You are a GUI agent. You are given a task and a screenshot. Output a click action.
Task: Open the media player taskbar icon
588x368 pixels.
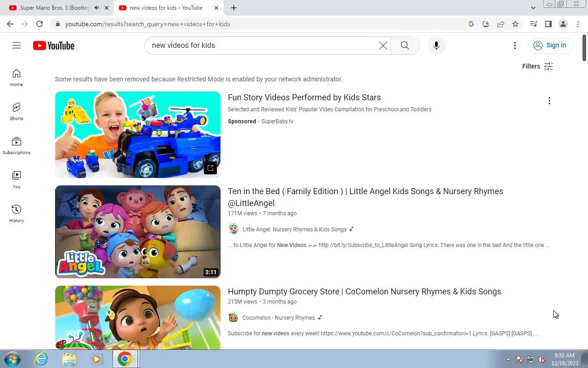tap(97, 359)
